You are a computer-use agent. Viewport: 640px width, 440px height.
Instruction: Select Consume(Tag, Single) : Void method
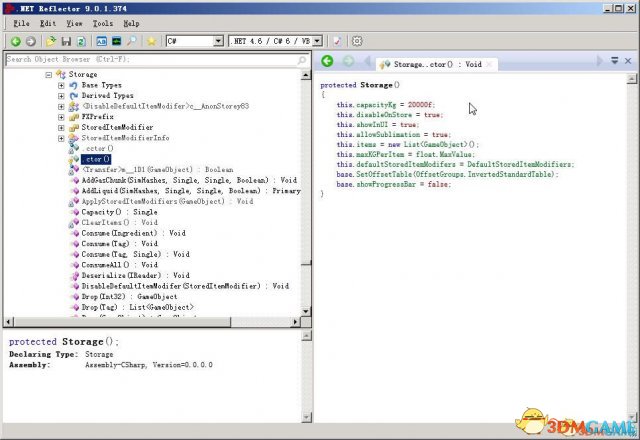click(x=136, y=254)
